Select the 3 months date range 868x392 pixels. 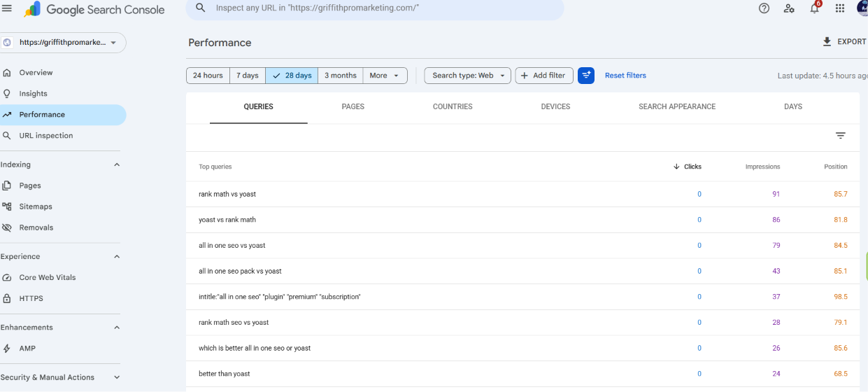point(341,76)
